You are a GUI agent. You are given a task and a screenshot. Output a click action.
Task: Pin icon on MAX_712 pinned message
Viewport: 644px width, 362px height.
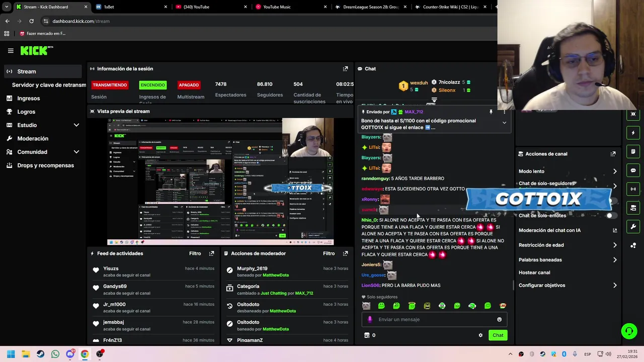pos(491,112)
